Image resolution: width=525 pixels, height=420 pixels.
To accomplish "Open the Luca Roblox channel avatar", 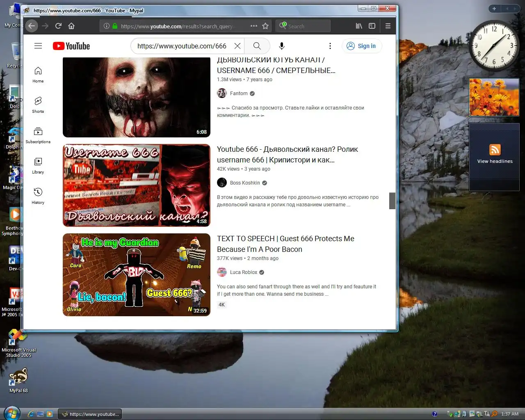I will (222, 272).
